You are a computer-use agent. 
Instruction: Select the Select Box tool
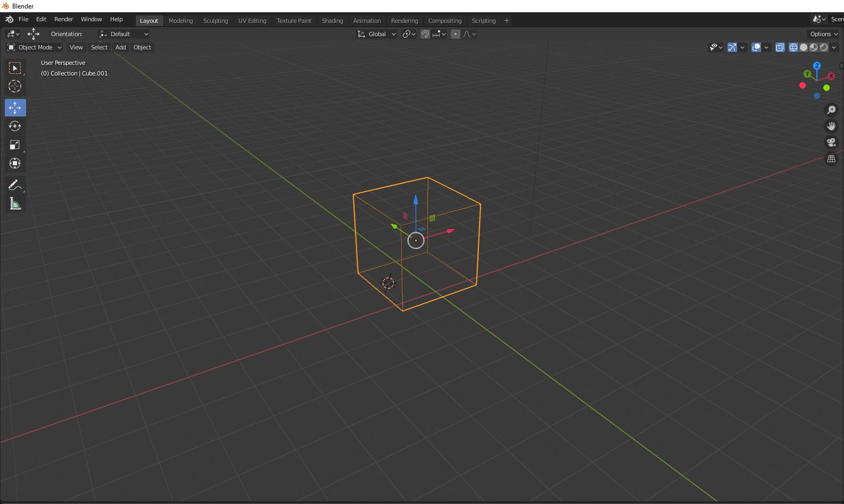coord(15,68)
